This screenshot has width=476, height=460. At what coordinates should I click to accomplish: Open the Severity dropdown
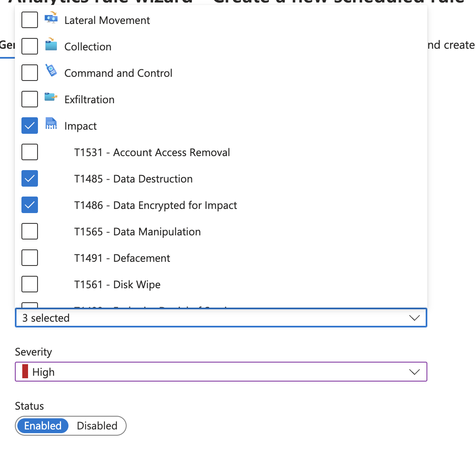coord(414,371)
